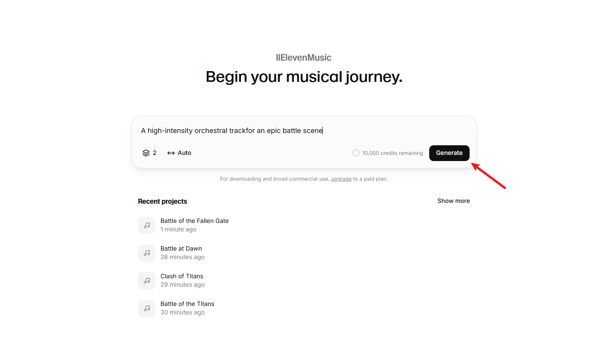
Task: Expand more projects via Show more
Action: click(x=453, y=201)
